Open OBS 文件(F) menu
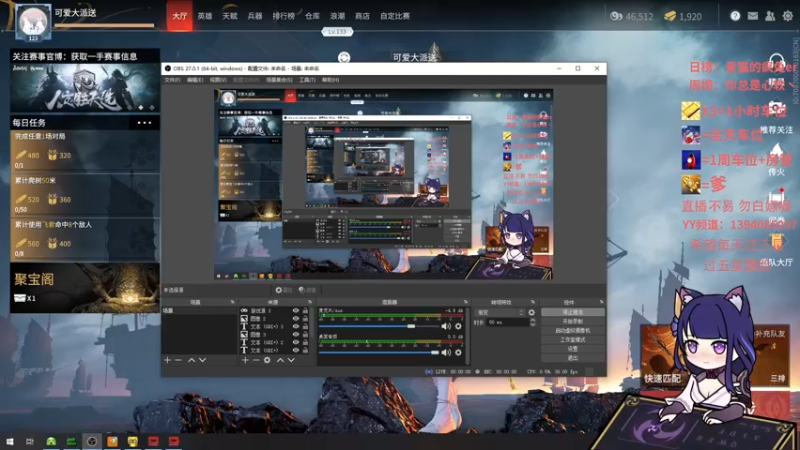 pos(172,80)
